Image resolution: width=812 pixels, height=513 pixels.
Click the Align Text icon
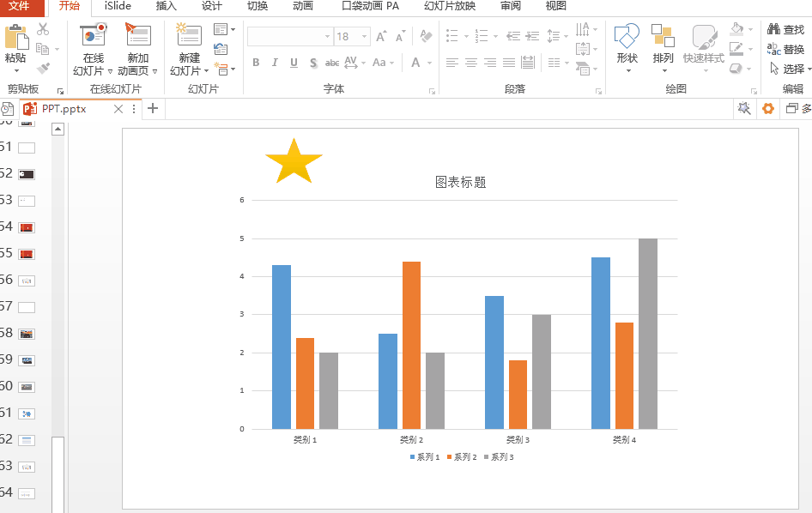583,49
